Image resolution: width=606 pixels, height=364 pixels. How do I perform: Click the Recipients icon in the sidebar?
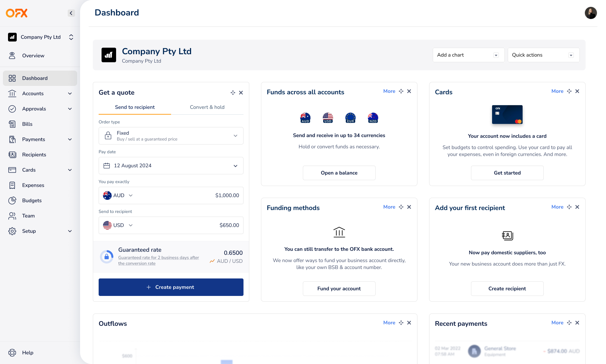12,154
